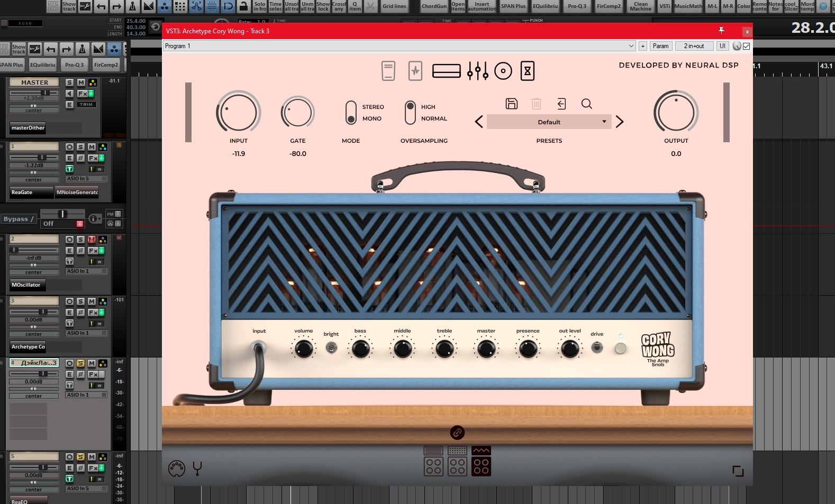The width and height of the screenshot is (835, 504).
Task: Toggle the plugin bypass checkbox
Action: click(747, 46)
